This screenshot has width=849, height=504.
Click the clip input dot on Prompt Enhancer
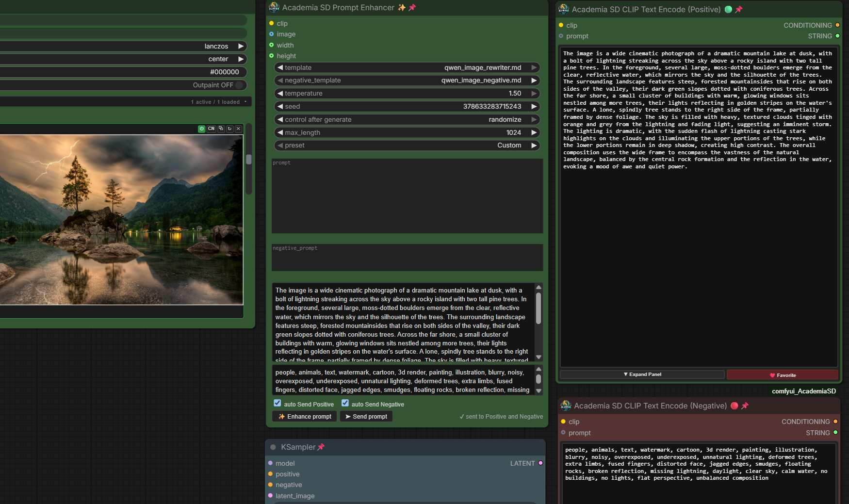[x=271, y=23]
